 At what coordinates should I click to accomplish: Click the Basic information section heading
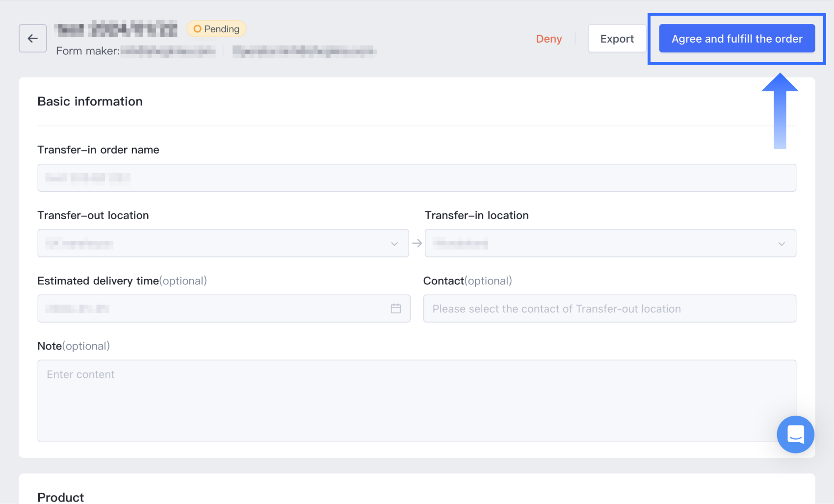coord(90,101)
